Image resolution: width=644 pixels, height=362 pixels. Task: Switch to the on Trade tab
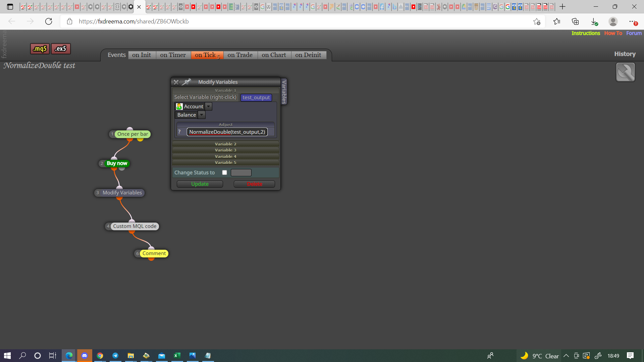(240, 55)
